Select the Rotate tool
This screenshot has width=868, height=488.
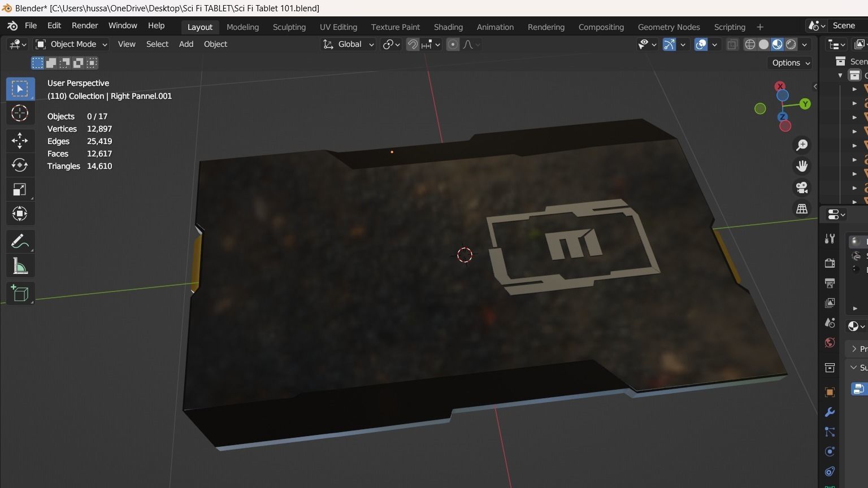click(20, 165)
